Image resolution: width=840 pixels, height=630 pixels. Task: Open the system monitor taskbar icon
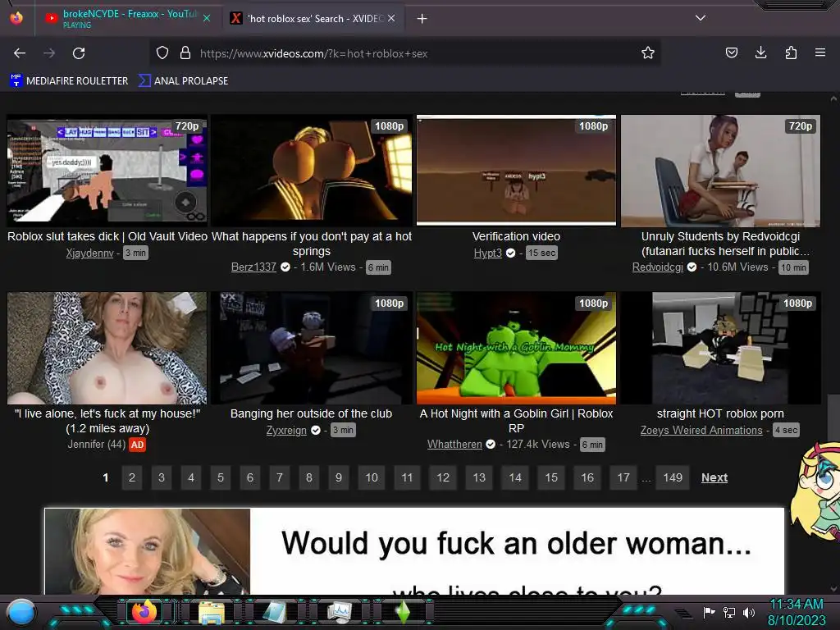click(x=339, y=612)
